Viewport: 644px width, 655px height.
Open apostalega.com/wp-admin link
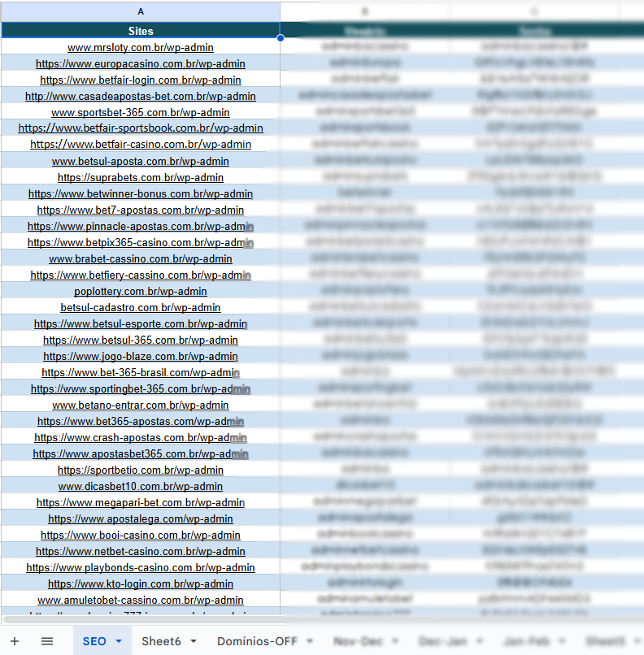141,520
